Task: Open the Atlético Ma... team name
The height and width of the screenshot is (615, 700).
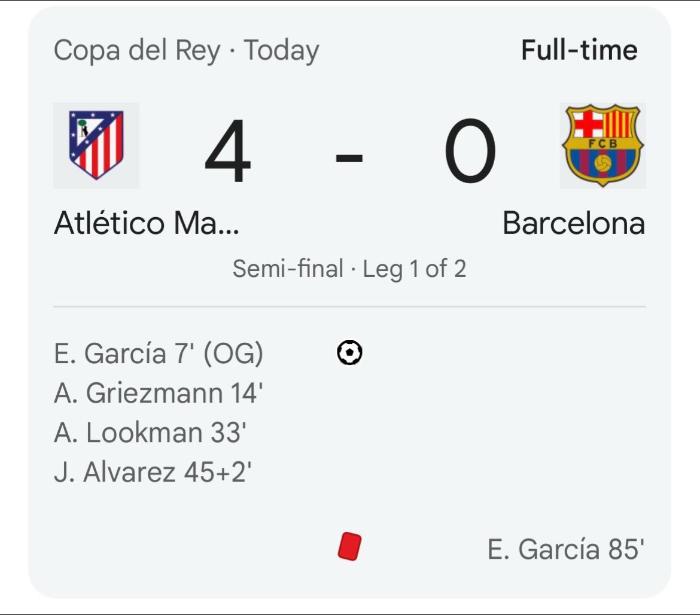Action: pos(147,223)
